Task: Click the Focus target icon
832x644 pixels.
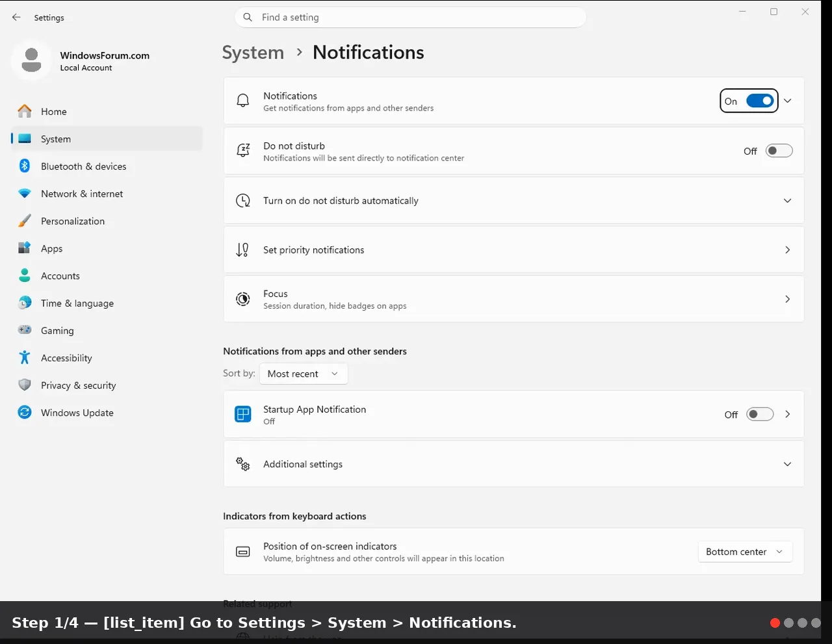Action: coord(243,299)
